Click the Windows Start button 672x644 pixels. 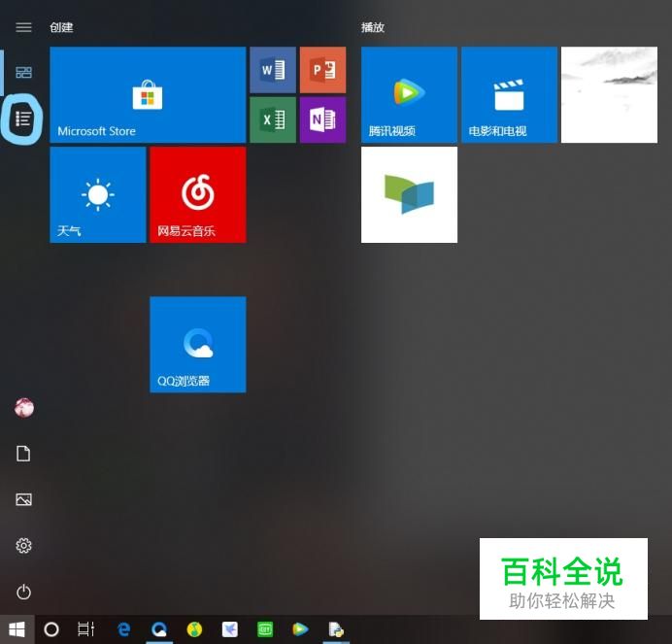pos(17,629)
